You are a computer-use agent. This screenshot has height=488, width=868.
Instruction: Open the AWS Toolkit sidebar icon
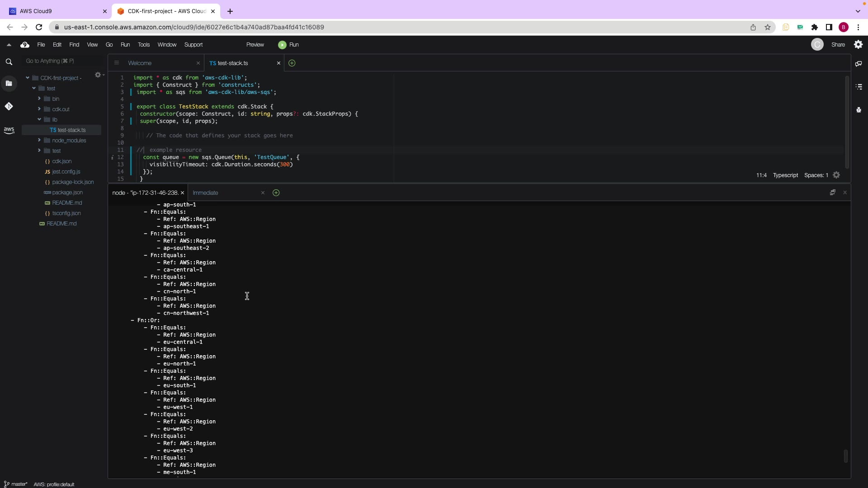(9, 130)
